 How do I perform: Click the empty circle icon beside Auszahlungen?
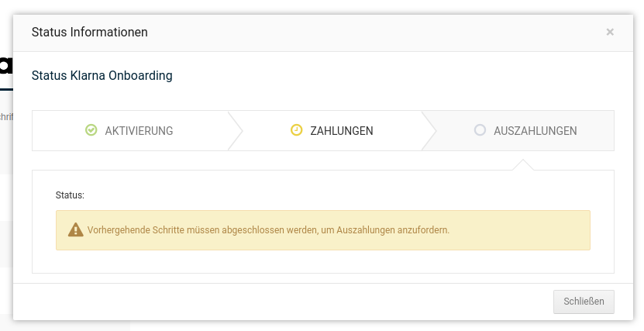480,130
